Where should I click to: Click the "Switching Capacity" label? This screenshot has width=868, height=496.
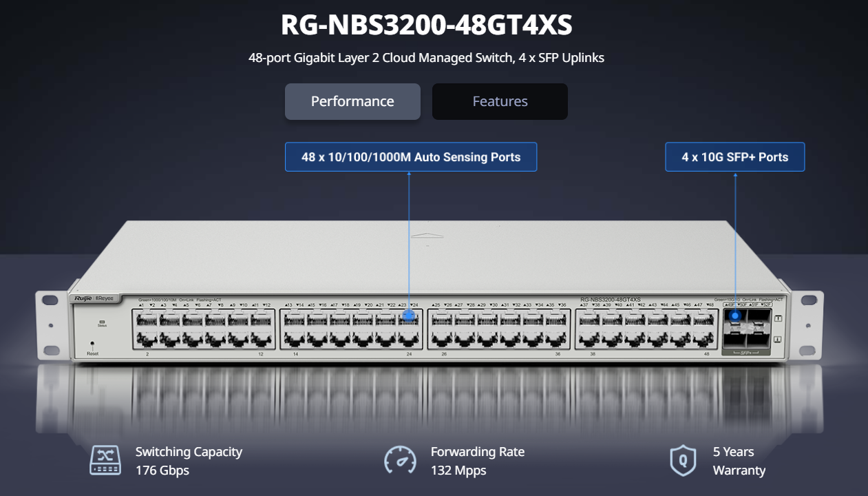[189, 452]
